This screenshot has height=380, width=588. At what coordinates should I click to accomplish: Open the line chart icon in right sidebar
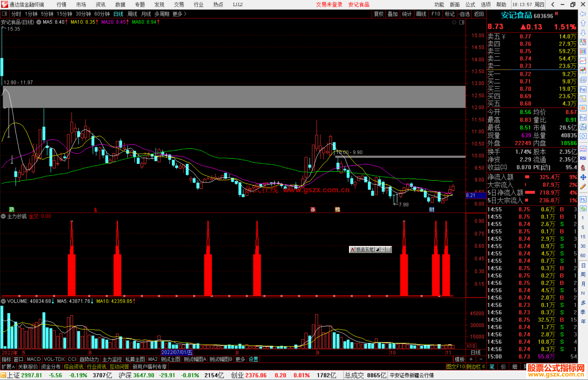coord(583,61)
